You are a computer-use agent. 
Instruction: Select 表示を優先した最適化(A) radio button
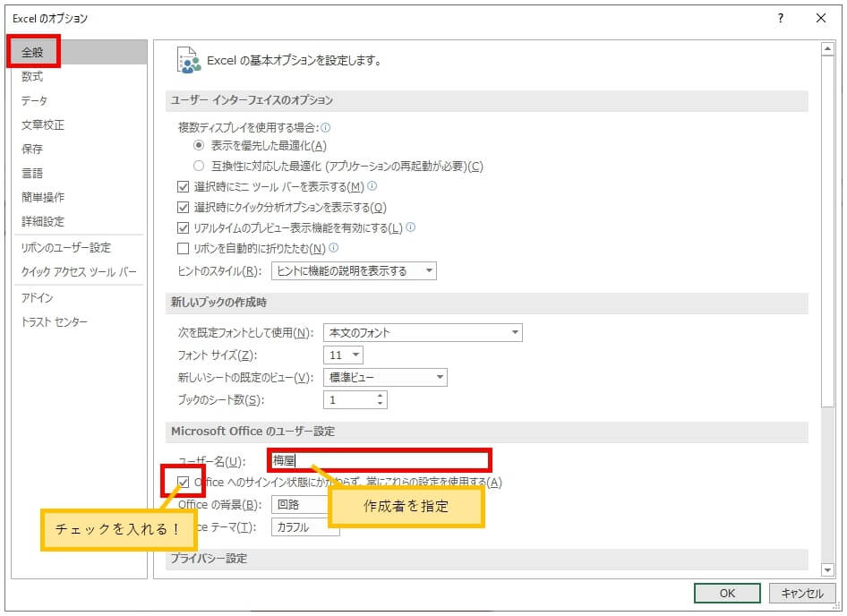[x=199, y=145]
